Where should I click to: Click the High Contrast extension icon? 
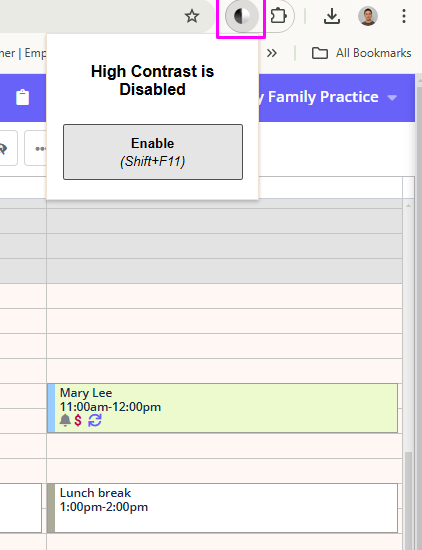coord(242,16)
